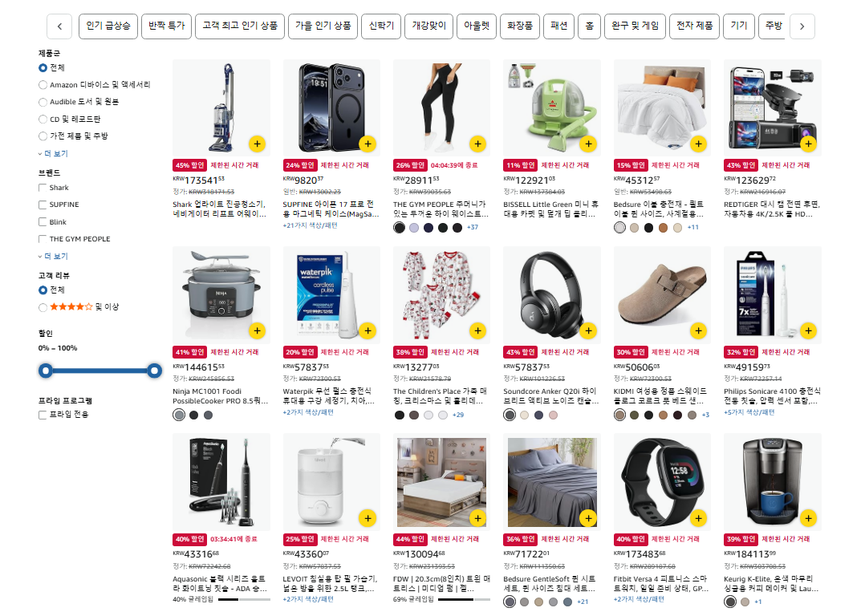Add the Shark vacuum with the plus icon
865x616 pixels.
(x=257, y=144)
